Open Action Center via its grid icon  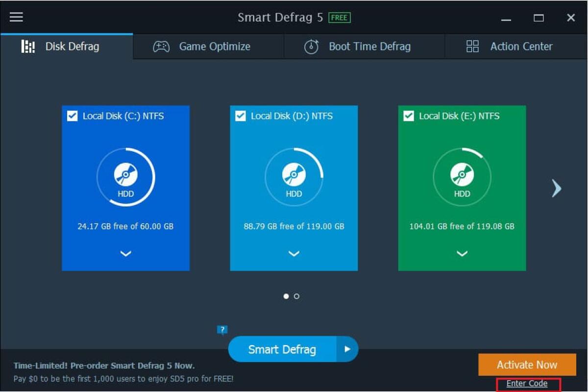point(472,46)
